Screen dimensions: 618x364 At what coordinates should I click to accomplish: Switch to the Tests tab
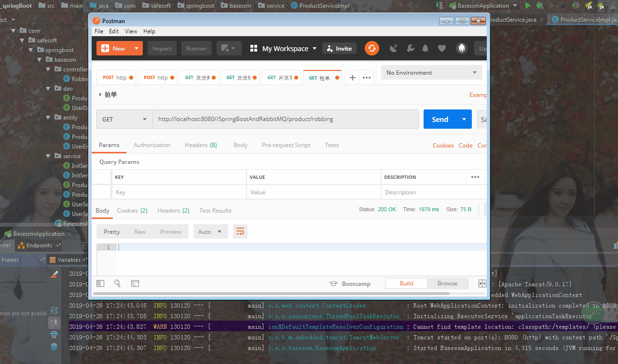click(331, 145)
